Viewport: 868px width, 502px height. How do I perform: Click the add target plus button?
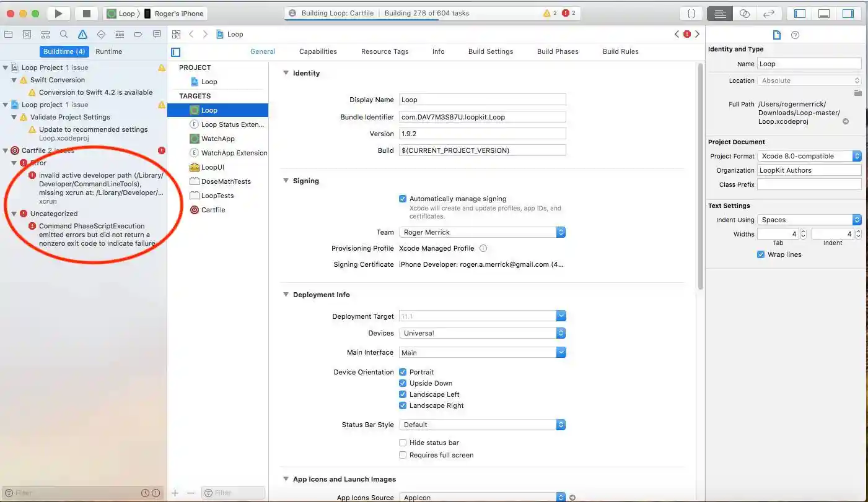(175, 493)
